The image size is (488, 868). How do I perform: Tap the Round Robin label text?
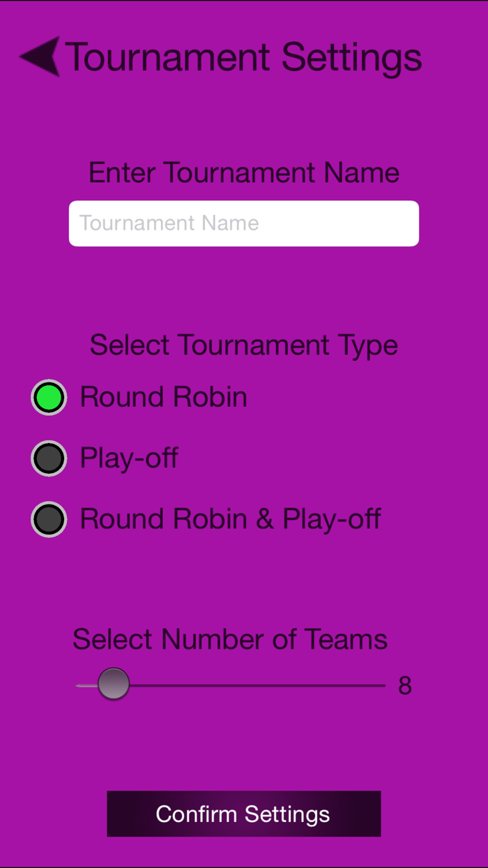[x=164, y=396]
